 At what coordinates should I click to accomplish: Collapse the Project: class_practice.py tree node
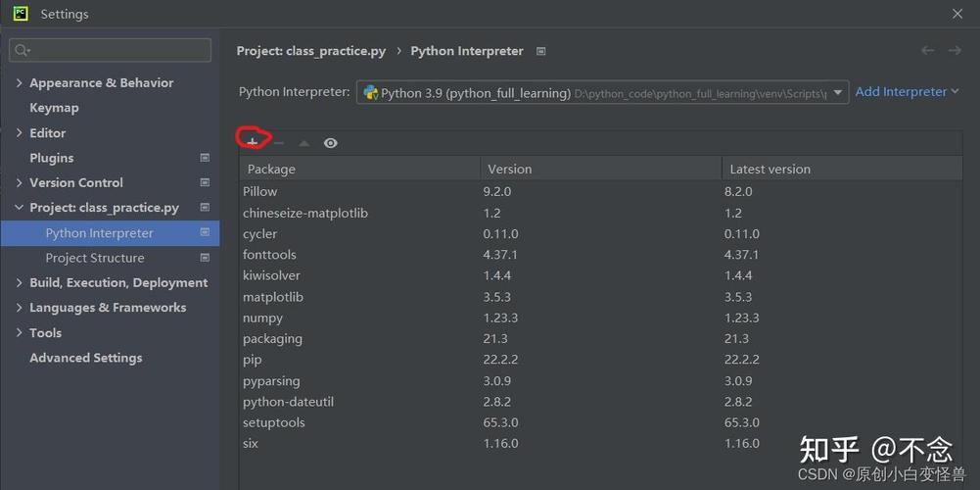20,208
